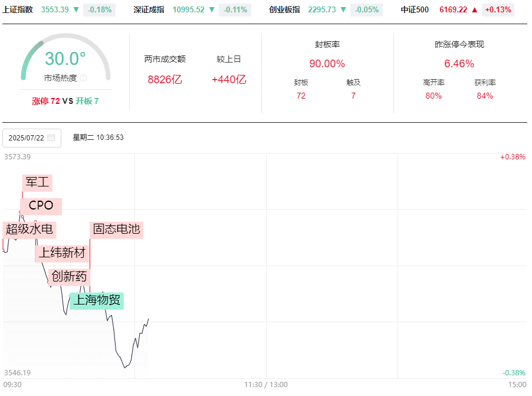Image resolution: width=532 pixels, height=396 pixels.
Task: Select the CPO sector tag
Action: (x=41, y=206)
